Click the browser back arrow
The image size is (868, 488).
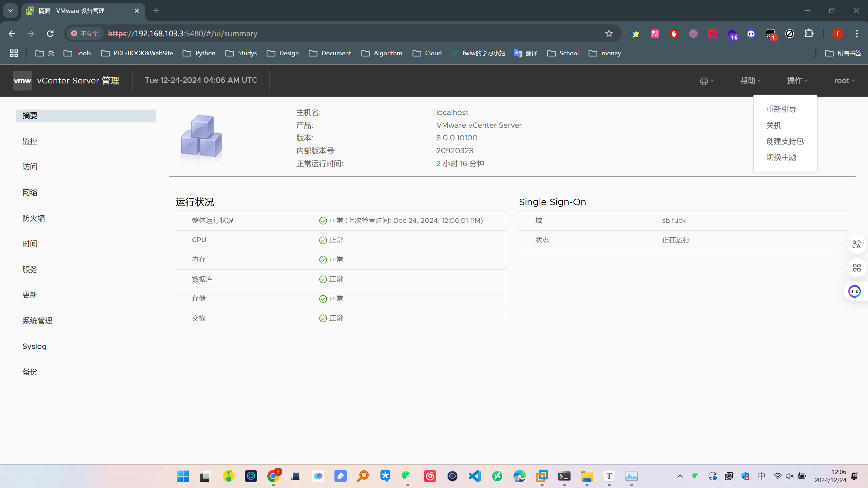click(x=12, y=34)
